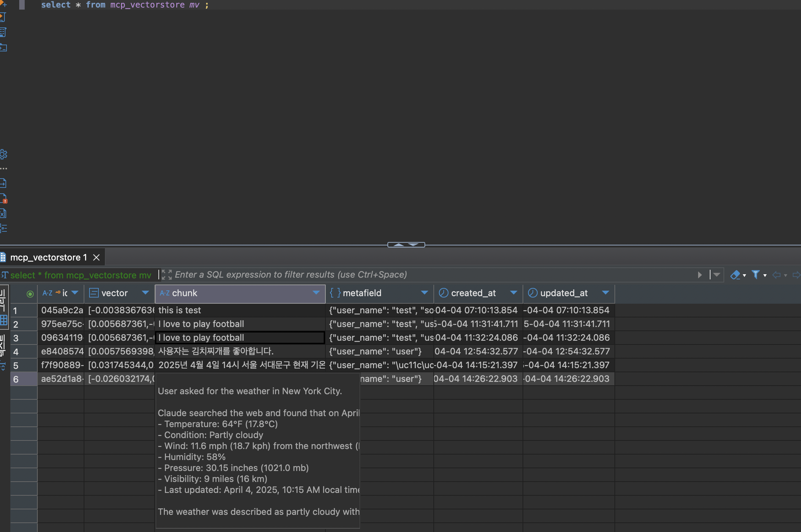
Task: Click the execute SQL script icon
Action: (x=3, y=17)
